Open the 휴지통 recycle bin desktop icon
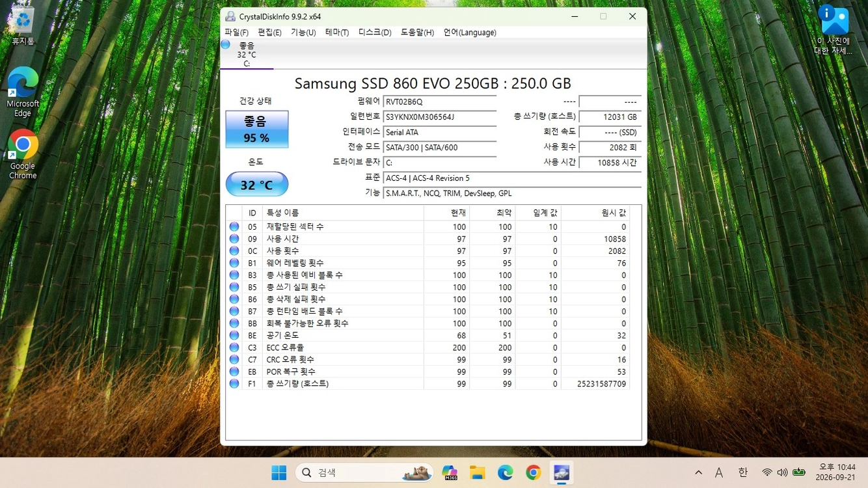The width and height of the screenshot is (868, 488). pyautogui.click(x=23, y=26)
